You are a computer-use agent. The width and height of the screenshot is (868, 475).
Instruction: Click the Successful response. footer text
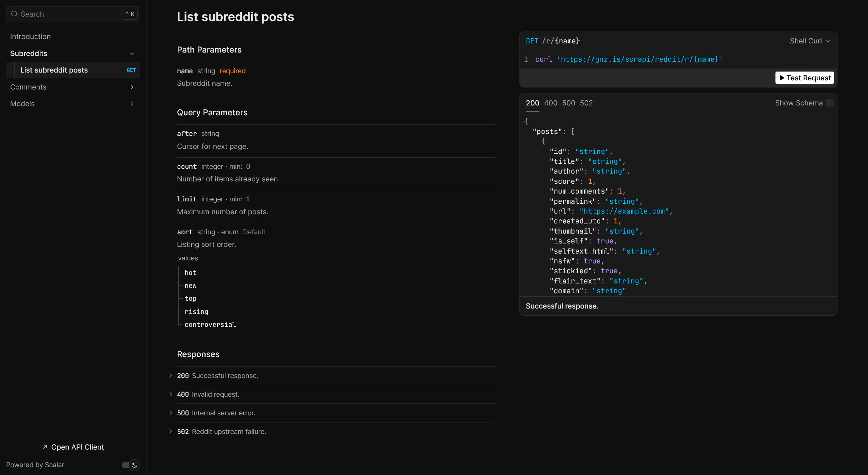click(562, 306)
